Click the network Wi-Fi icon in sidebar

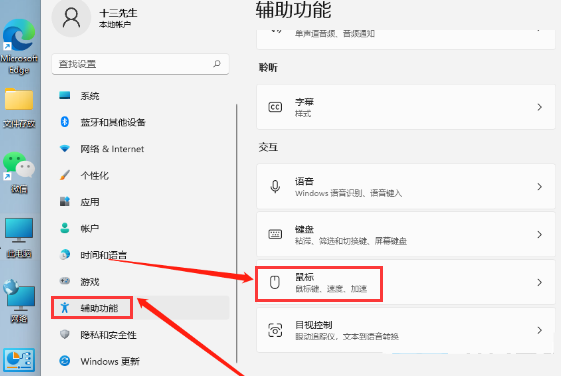point(65,148)
